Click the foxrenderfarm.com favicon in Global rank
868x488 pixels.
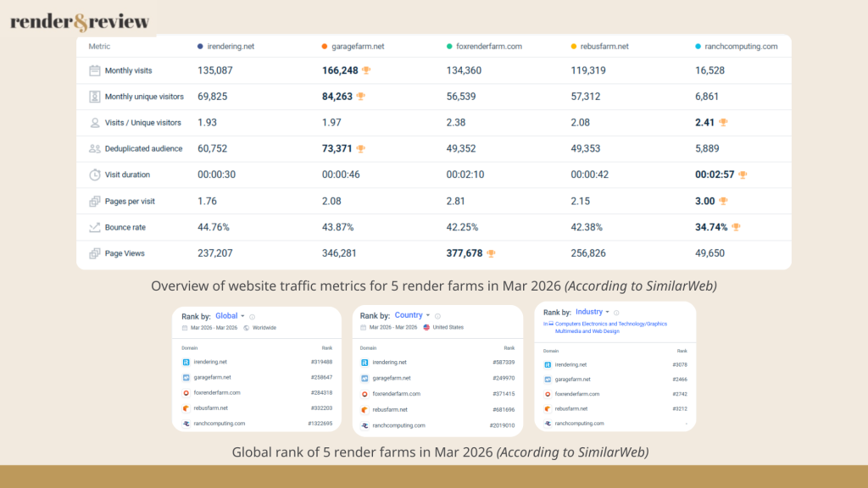[186, 392]
